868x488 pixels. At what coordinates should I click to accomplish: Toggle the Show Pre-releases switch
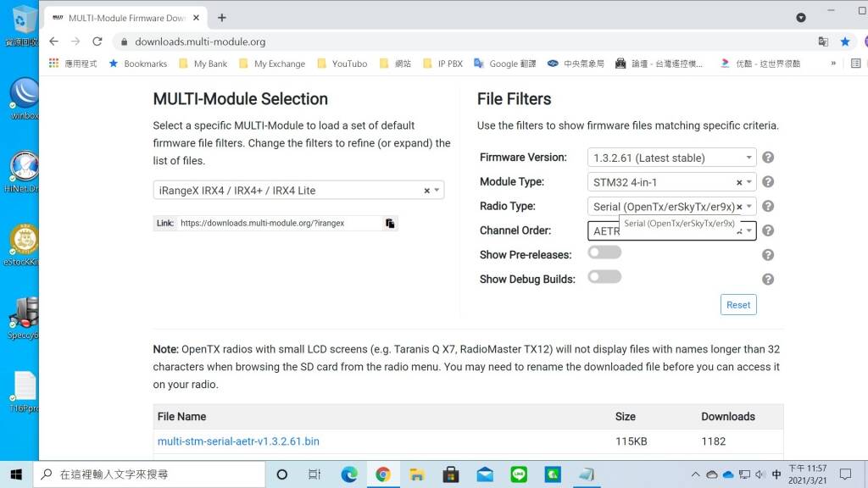(604, 252)
